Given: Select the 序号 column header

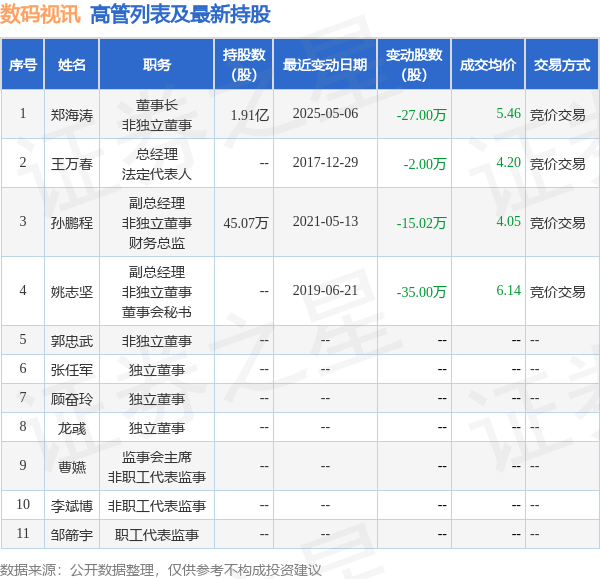Looking at the screenshot, I should pos(23,65).
